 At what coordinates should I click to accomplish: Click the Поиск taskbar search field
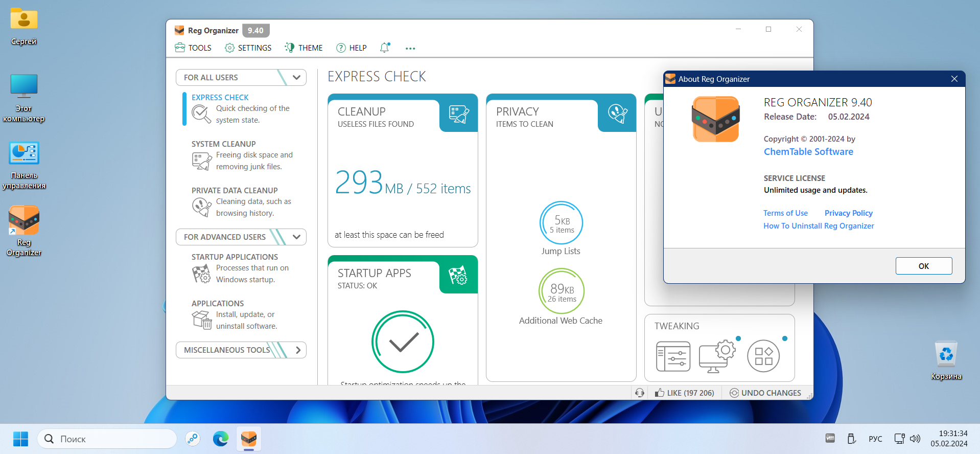107,439
